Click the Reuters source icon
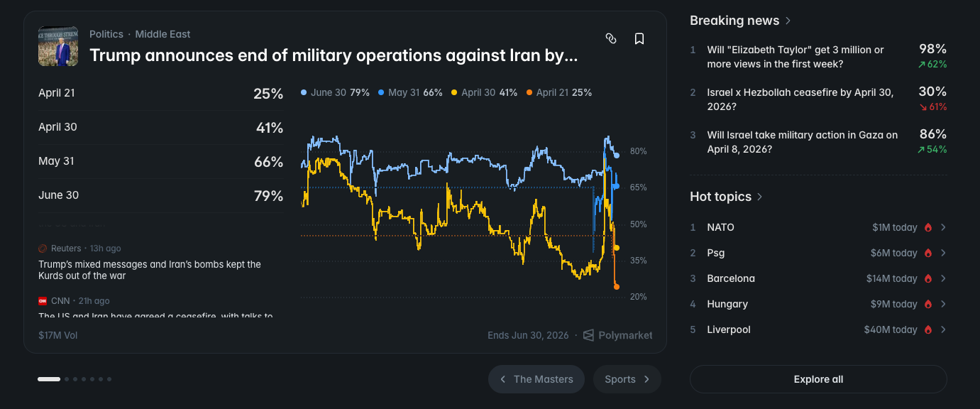The width and height of the screenshot is (980, 409). click(x=43, y=249)
